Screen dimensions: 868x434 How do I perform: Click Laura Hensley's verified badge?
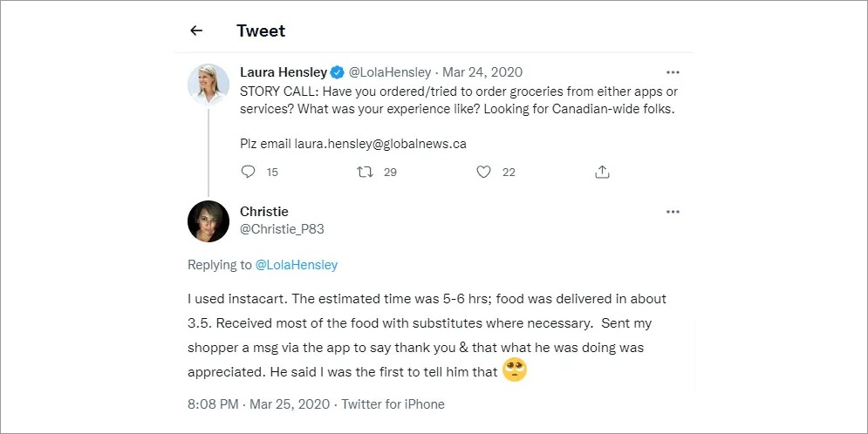337,72
